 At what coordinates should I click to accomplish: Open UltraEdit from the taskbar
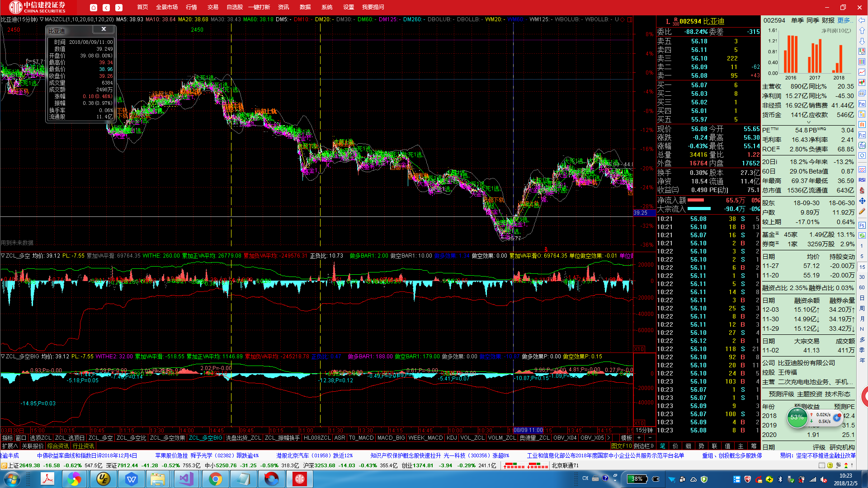[x=104, y=479]
